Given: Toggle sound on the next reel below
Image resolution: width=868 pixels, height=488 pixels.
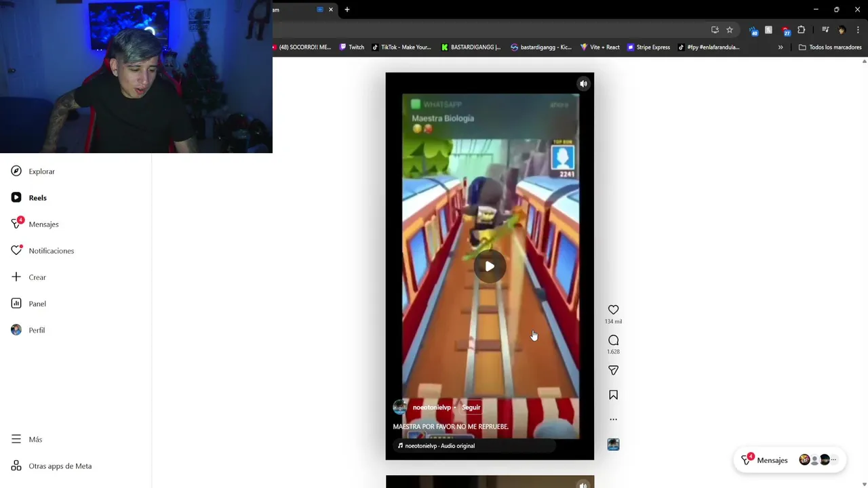Looking at the screenshot, I should tap(583, 484).
